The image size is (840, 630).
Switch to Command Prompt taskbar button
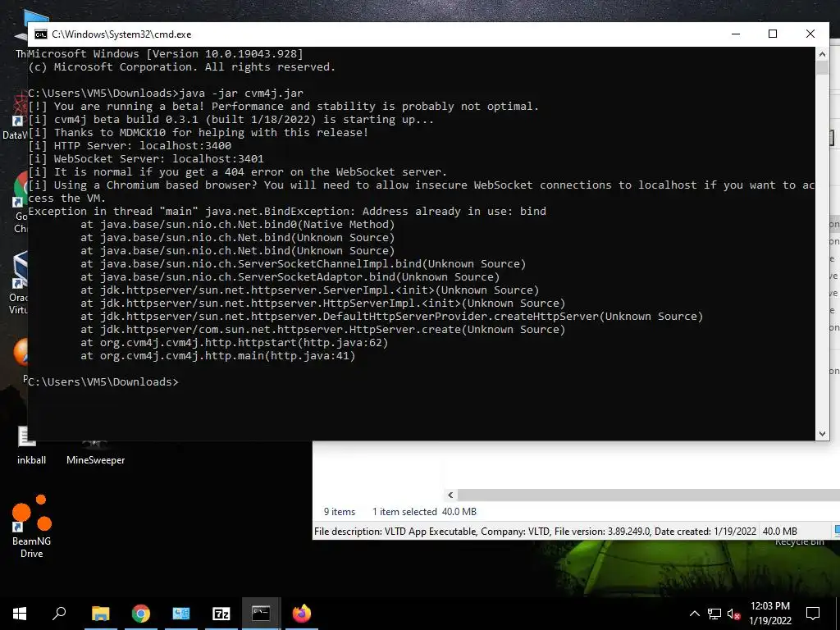262,614
